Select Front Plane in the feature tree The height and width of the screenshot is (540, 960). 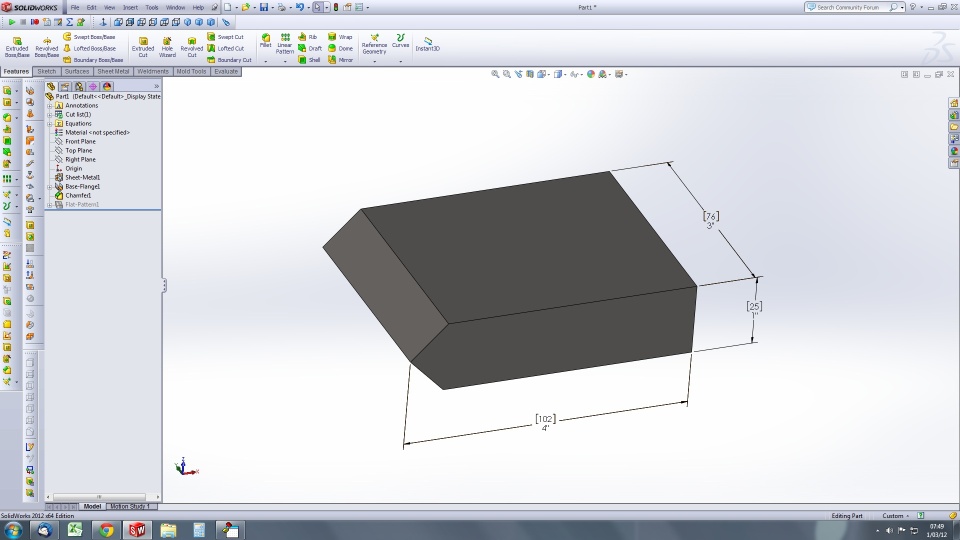(x=80, y=141)
